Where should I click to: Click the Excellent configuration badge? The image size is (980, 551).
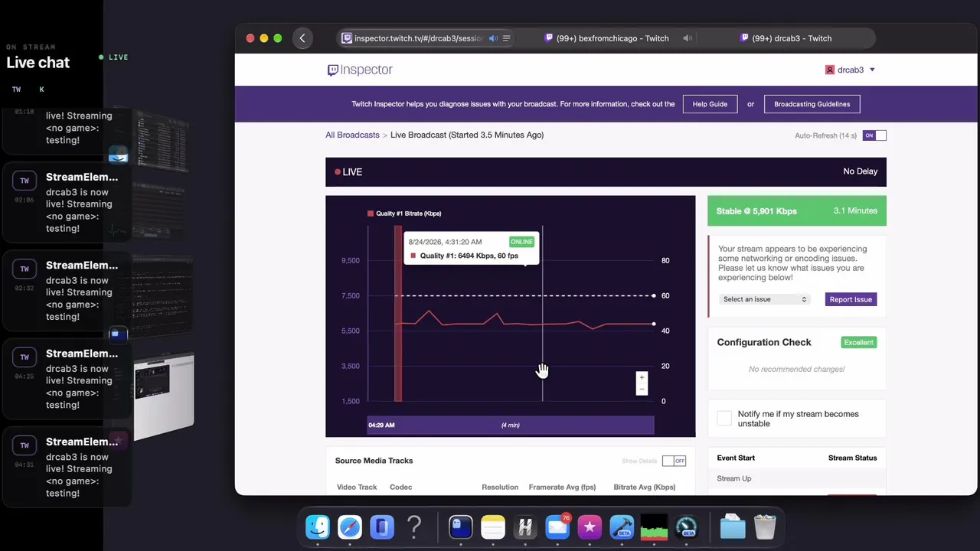[x=858, y=342]
